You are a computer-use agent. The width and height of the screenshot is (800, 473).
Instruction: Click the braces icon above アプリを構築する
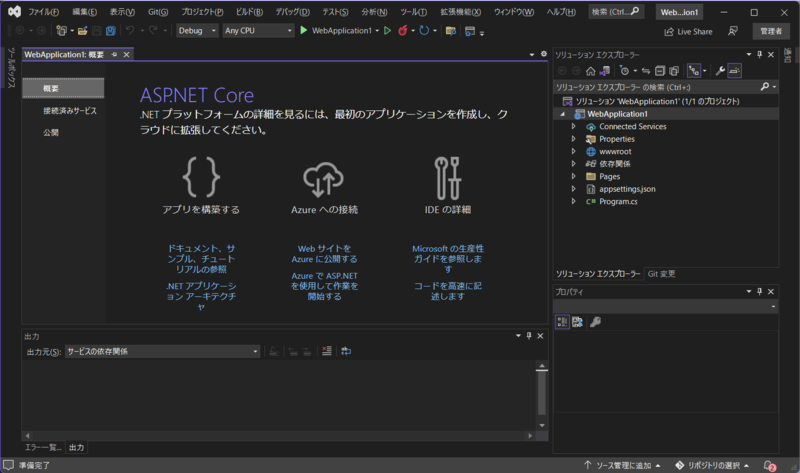coord(201,177)
